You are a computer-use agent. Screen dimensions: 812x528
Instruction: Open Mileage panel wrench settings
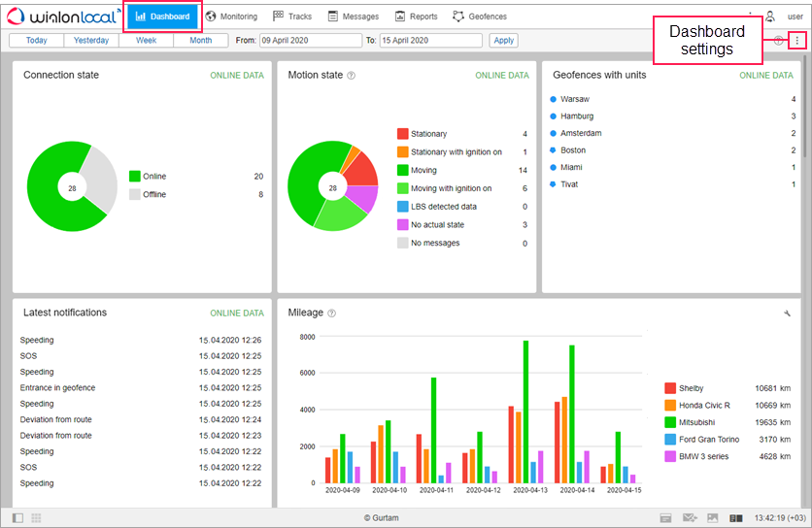pyautogui.click(x=787, y=313)
